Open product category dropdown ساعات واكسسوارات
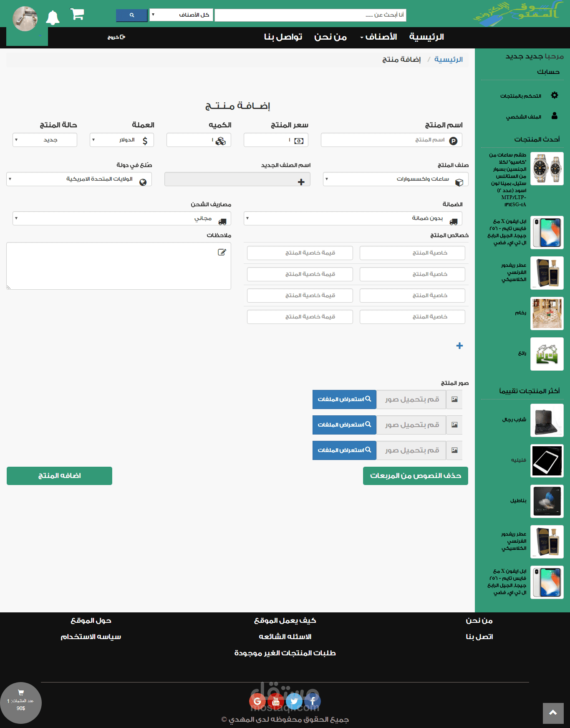570x728 pixels. pyautogui.click(x=396, y=179)
